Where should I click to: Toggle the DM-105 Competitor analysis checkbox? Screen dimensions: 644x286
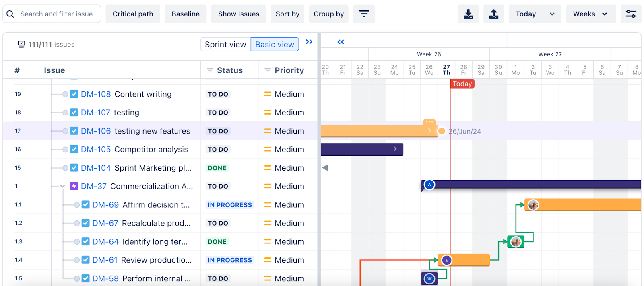[x=74, y=149]
